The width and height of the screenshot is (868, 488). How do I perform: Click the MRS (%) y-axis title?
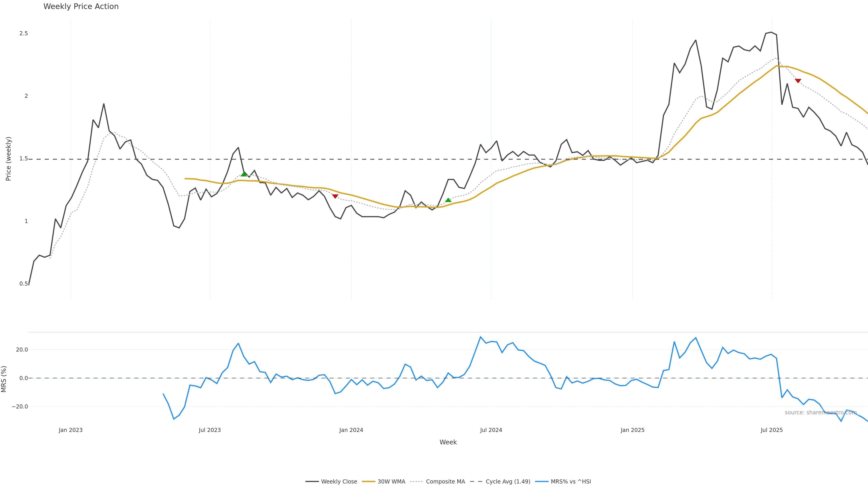(x=4, y=379)
